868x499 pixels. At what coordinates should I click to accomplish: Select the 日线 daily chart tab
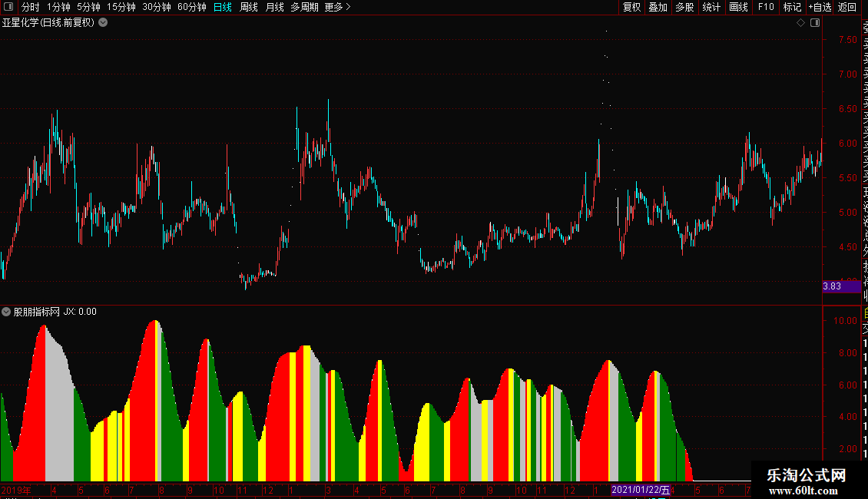[223, 7]
